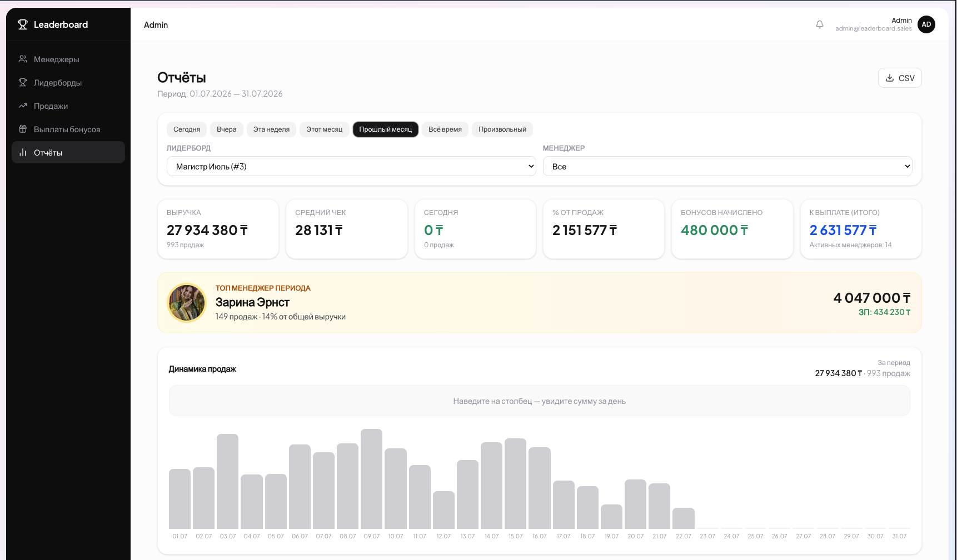
Task: Click the Leaderboard trophy logo icon
Action: [23, 24]
